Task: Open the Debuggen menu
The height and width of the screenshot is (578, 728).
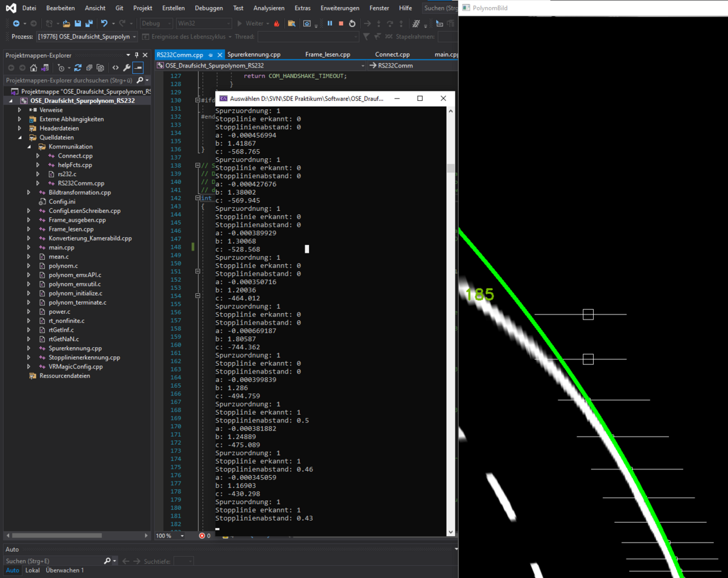Action: [x=208, y=8]
